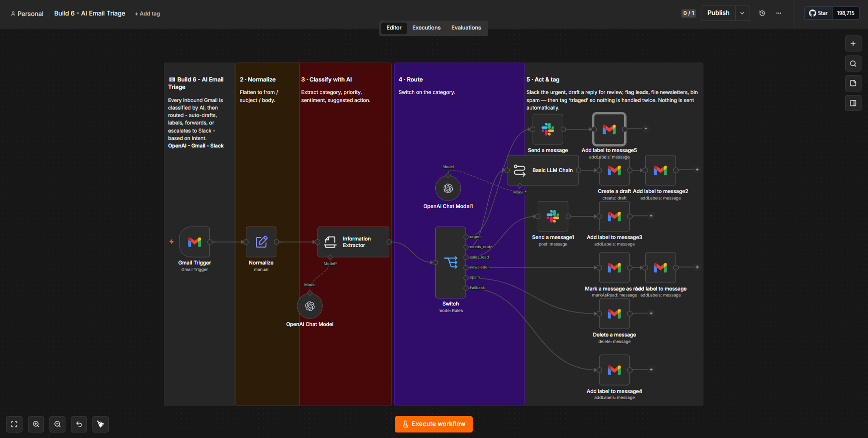The height and width of the screenshot is (438, 868).
Task: Undo the last canvas action
Action: coord(79,424)
